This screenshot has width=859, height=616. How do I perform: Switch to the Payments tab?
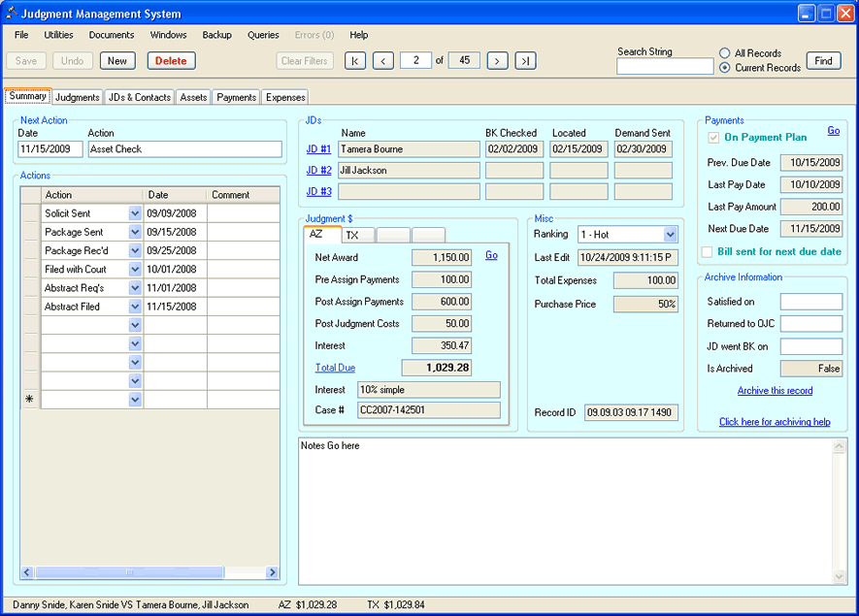point(236,97)
